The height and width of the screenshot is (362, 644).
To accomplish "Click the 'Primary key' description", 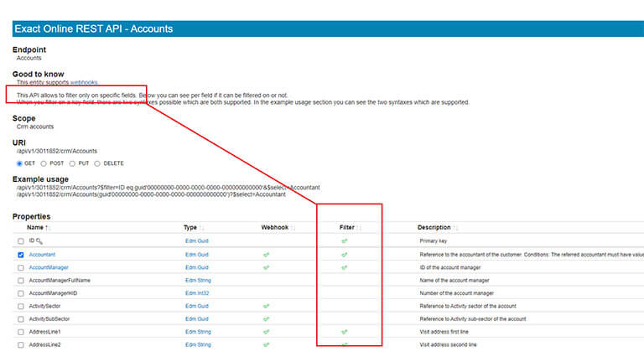I will (434, 241).
